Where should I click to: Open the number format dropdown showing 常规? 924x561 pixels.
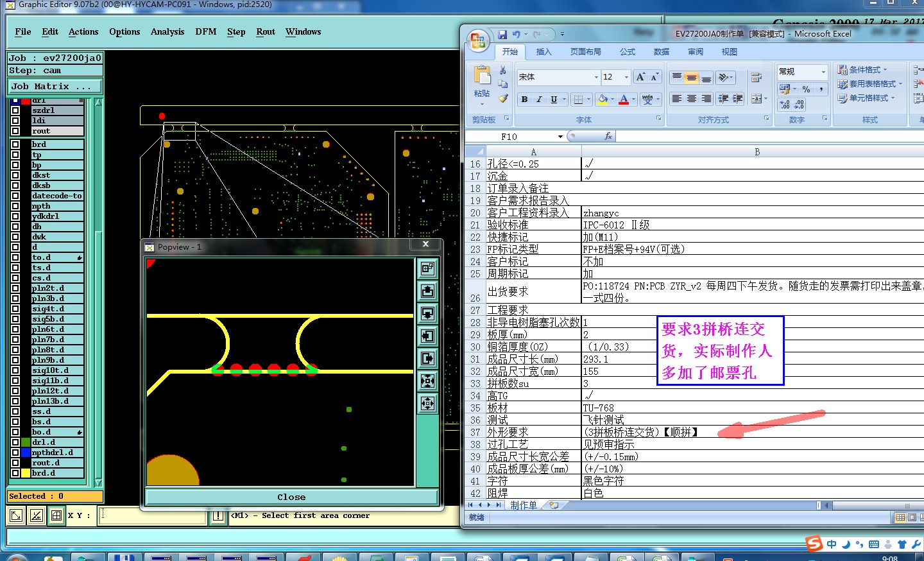click(823, 71)
